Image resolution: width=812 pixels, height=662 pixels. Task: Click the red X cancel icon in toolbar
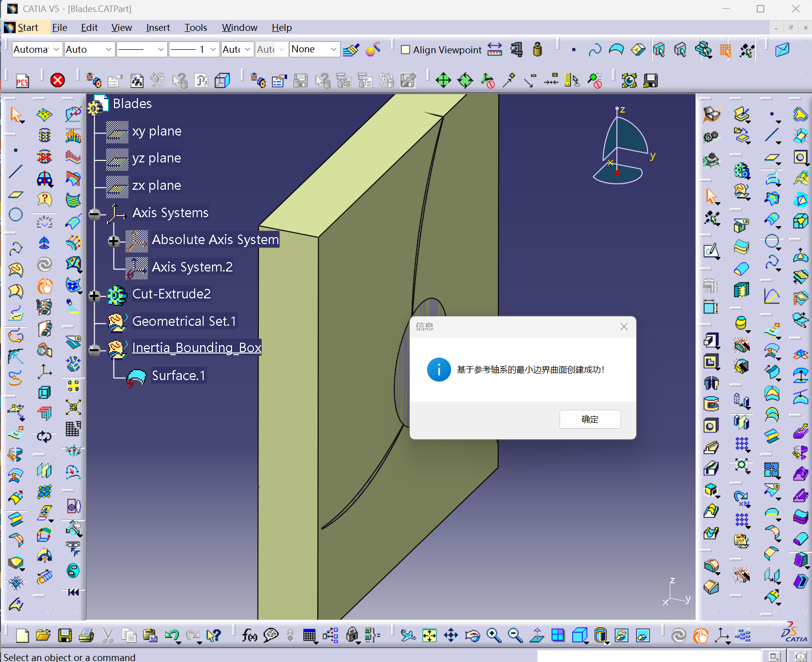click(58, 80)
